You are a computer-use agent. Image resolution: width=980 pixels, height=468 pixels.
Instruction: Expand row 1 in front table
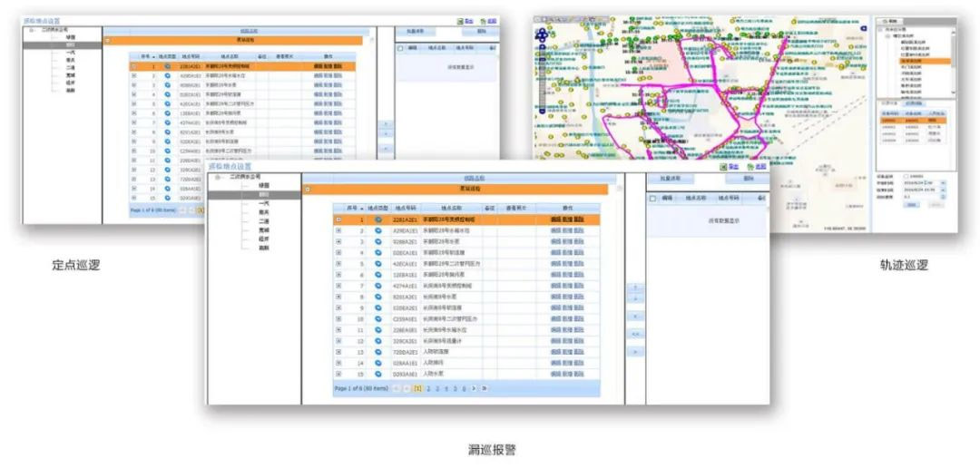pyautogui.click(x=339, y=219)
